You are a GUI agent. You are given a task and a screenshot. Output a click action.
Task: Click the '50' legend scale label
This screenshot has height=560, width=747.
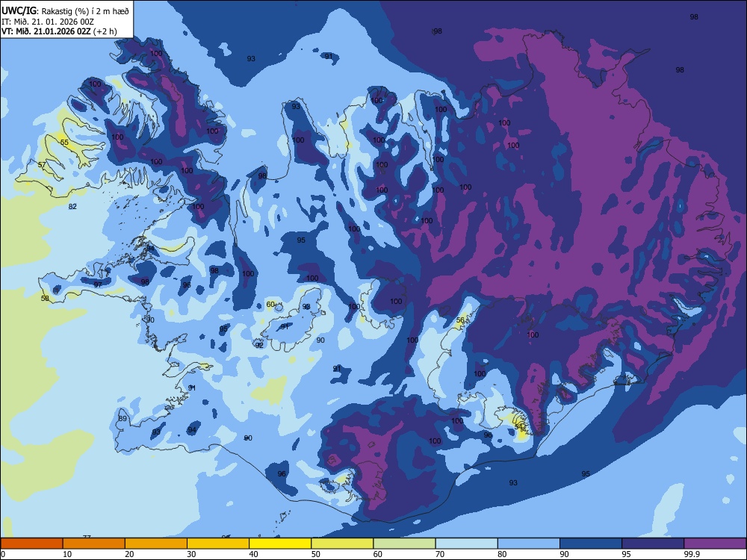tap(316, 554)
